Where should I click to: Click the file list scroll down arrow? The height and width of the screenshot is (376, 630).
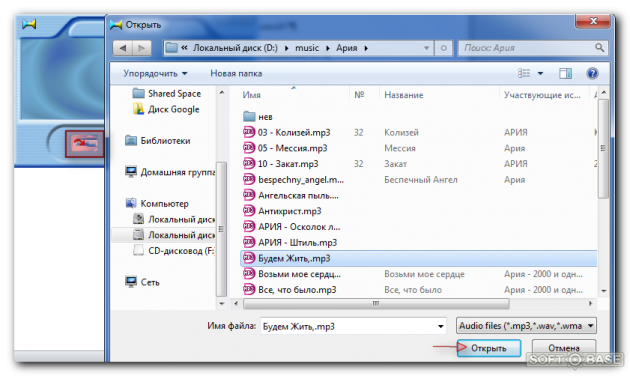click(x=603, y=291)
